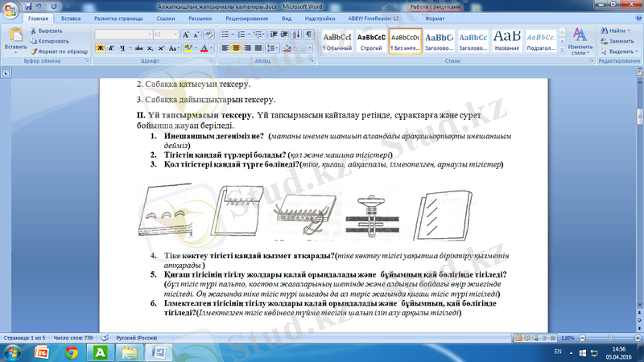The image size is (644, 362).
Task: Click Вырезать scissors icon
Action: point(33,31)
